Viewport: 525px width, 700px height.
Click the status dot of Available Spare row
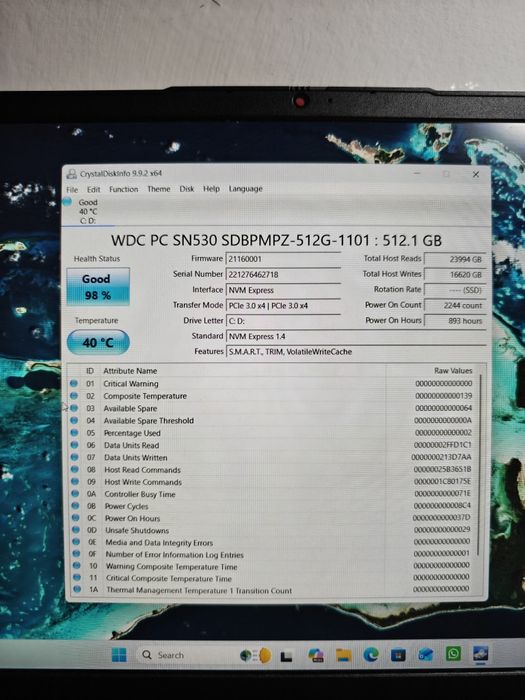pos(74,408)
